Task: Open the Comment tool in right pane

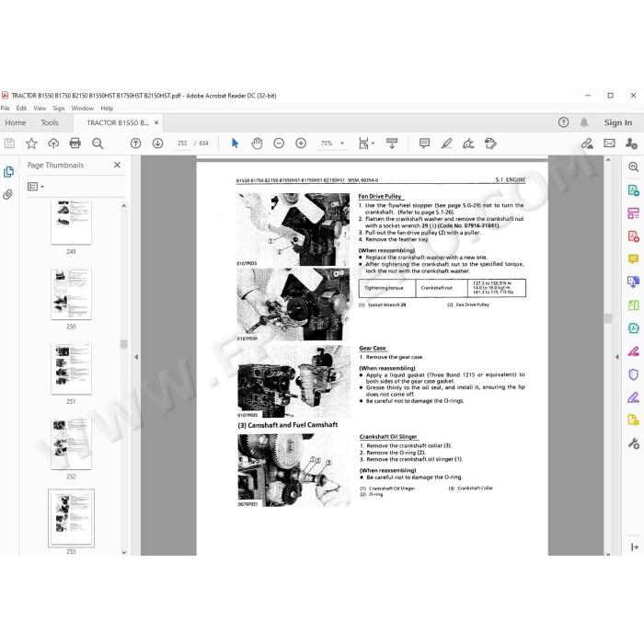Action: [633, 259]
